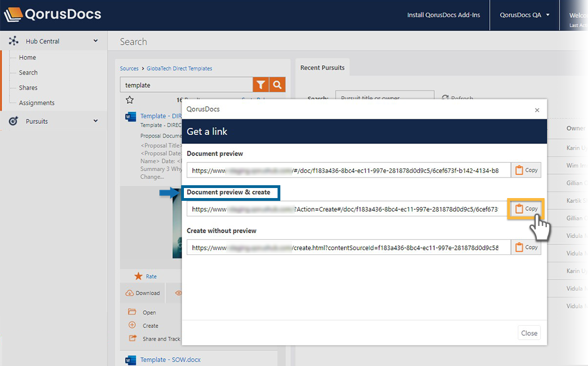Click the Download button label
588x366 pixels.
(147, 293)
